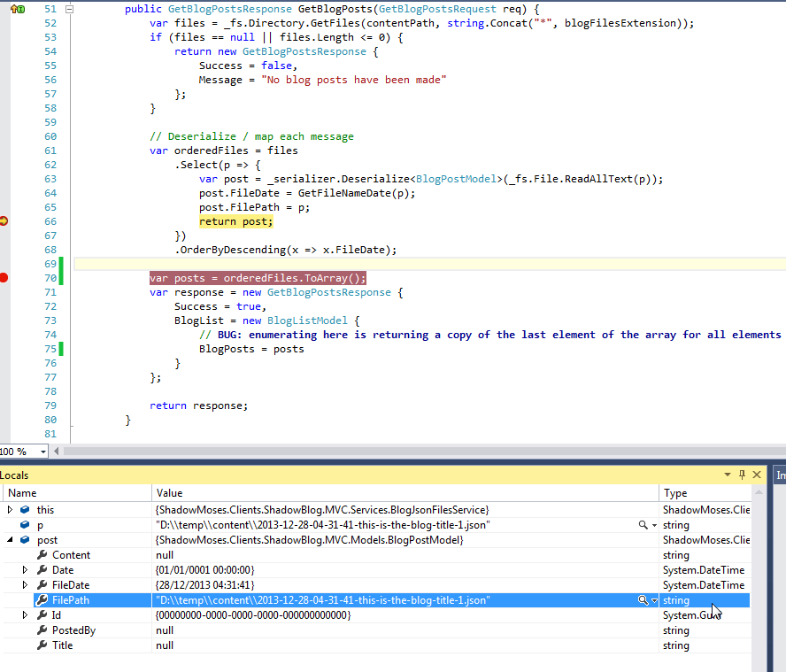Click the 'return response;' statement
Screen dimensions: 786x672
click(198, 406)
